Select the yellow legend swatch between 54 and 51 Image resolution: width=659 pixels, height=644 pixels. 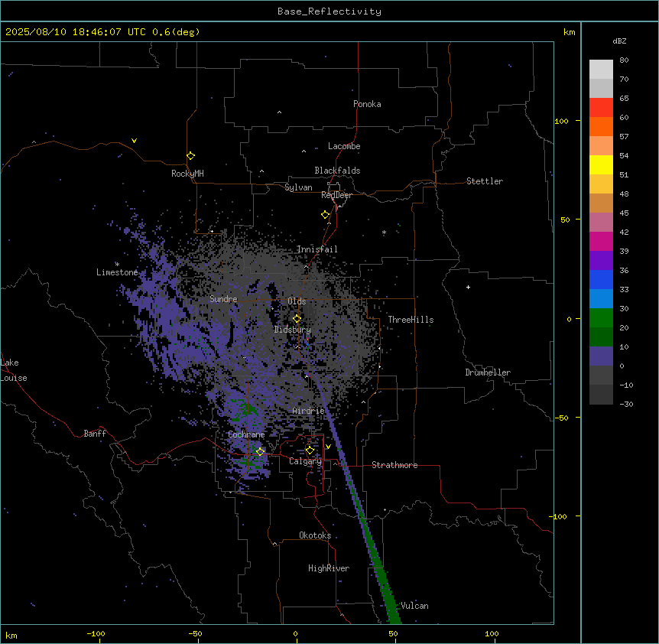point(601,164)
